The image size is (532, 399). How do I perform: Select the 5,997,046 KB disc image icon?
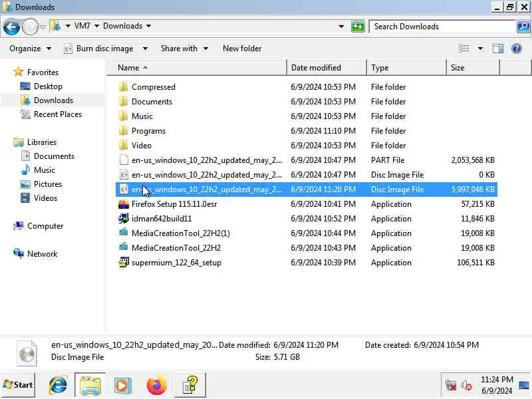coord(124,189)
